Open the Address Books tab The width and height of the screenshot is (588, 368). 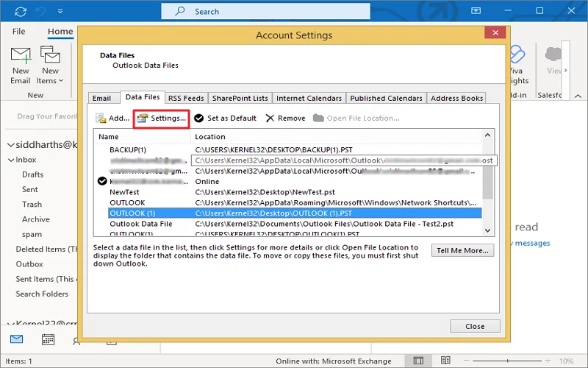pyautogui.click(x=456, y=98)
